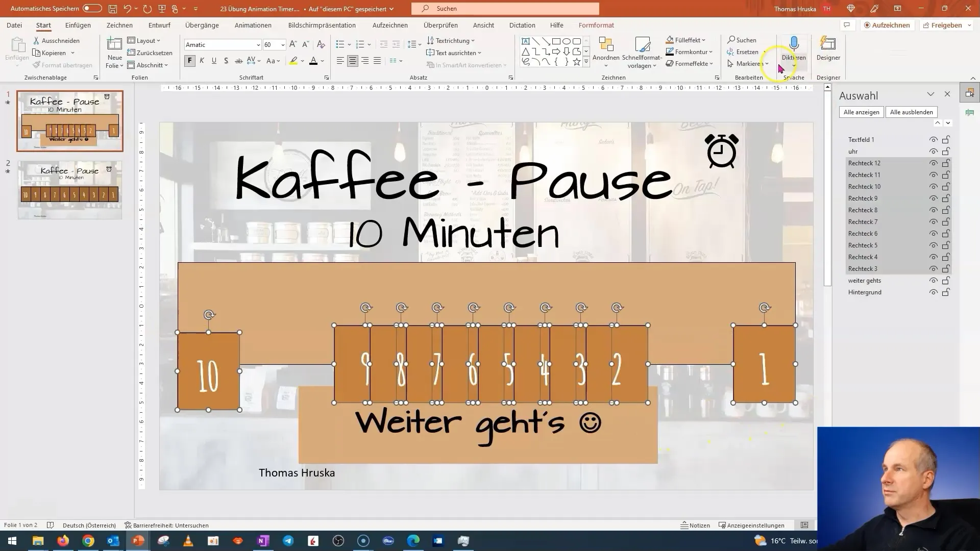The image size is (980, 551).
Task: Click the font color swatch A
Action: (x=313, y=61)
